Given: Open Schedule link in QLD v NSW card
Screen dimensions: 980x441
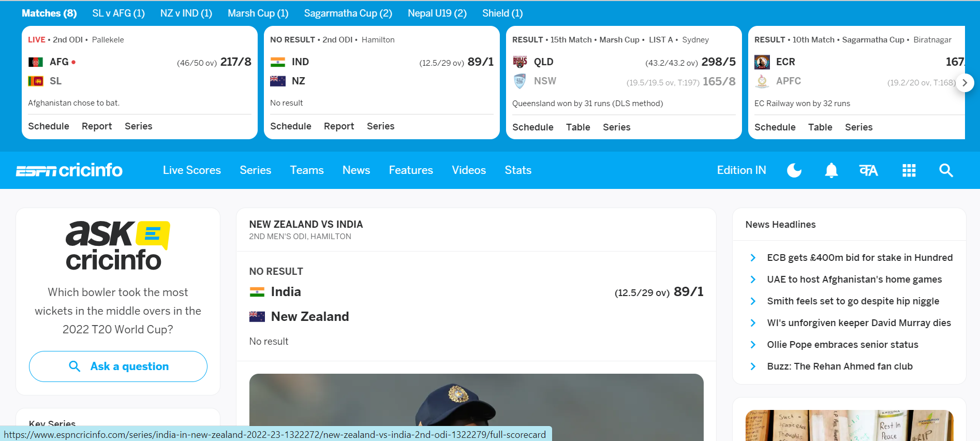Looking at the screenshot, I should point(533,127).
